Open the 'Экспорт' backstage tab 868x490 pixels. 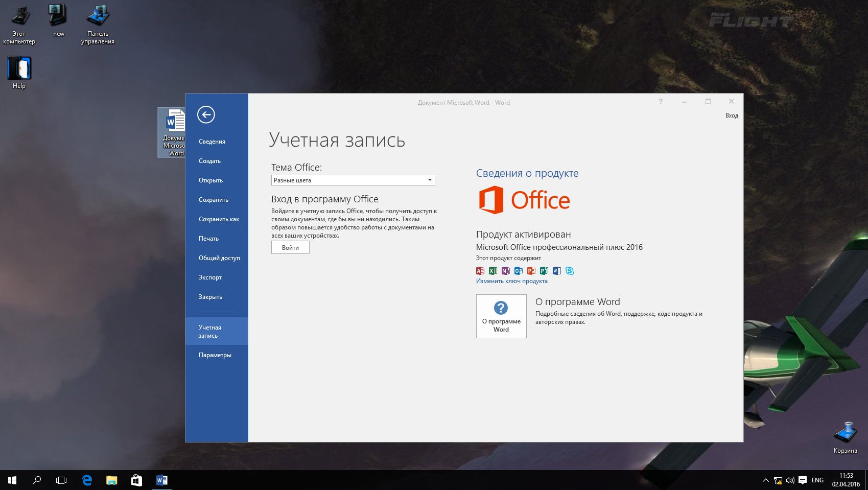coord(217,277)
